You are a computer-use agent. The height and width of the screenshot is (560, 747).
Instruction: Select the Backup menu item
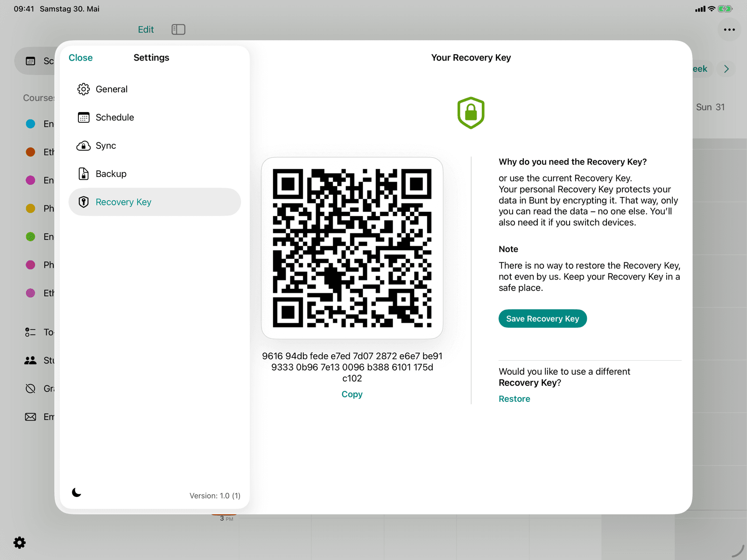155,174
